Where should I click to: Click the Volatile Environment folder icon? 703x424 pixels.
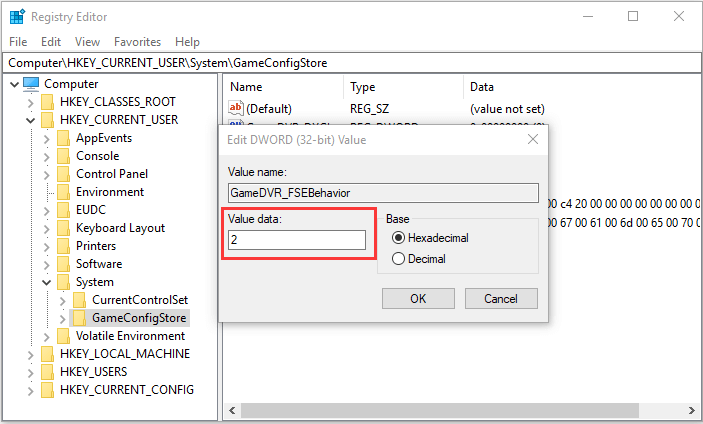point(64,336)
